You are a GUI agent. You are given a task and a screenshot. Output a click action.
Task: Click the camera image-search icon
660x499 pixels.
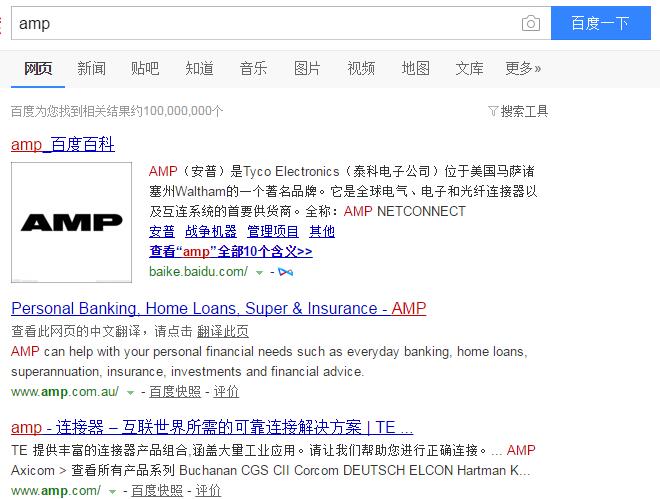pos(531,23)
